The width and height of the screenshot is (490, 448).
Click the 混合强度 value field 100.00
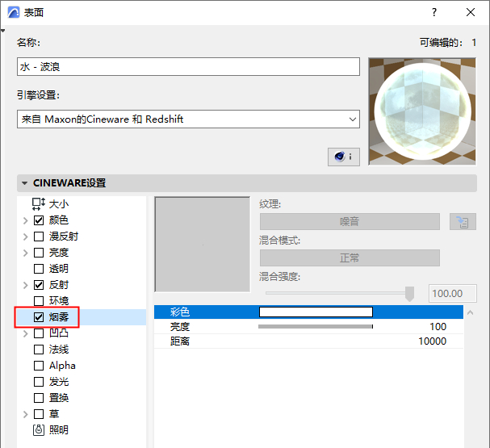pyautogui.click(x=453, y=293)
